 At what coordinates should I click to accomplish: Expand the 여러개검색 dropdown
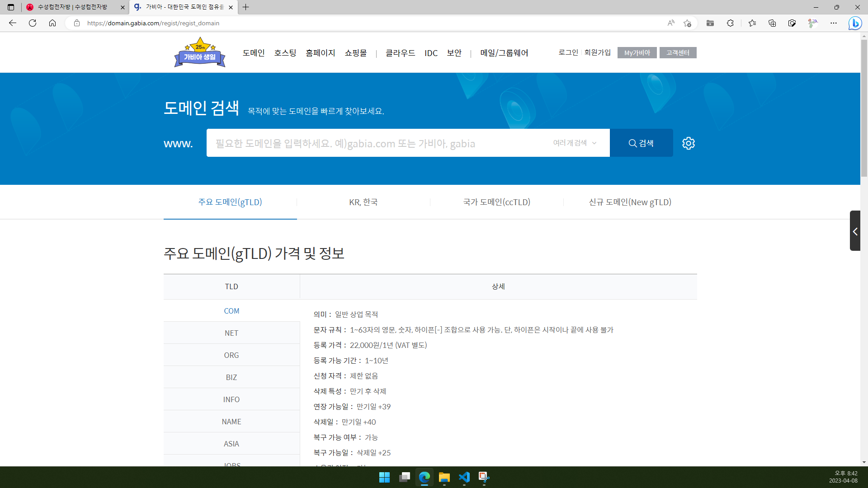pos(575,143)
